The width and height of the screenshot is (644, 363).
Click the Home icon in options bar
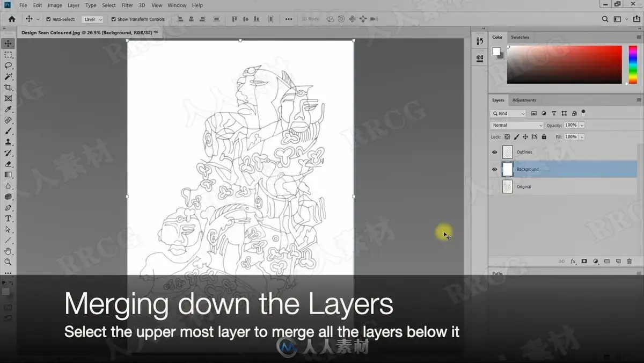tap(12, 19)
